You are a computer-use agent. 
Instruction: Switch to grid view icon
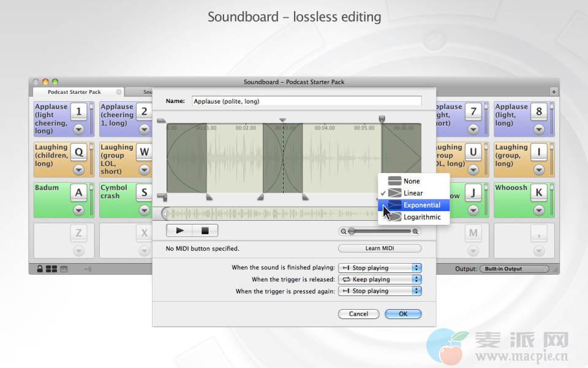[x=51, y=269]
